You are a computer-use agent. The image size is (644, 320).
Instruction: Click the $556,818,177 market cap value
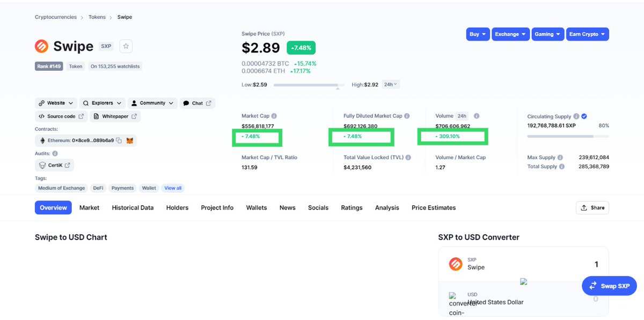(x=258, y=126)
